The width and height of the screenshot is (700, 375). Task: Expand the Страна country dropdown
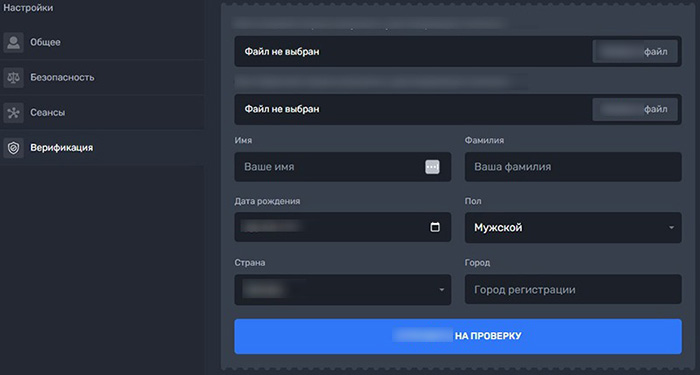[x=343, y=290]
